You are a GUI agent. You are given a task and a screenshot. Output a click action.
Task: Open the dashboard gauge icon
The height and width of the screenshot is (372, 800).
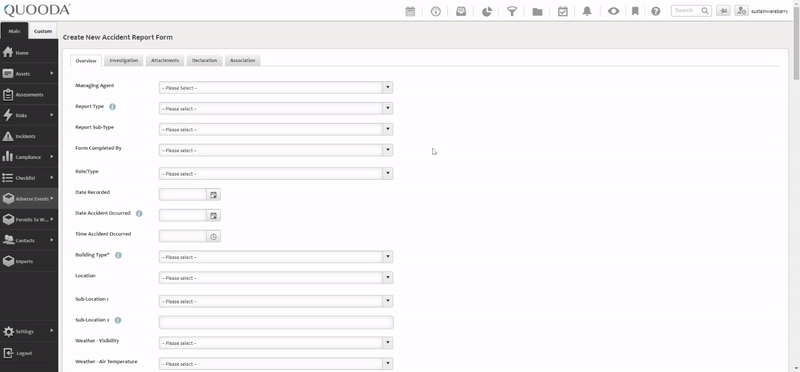[x=436, y=11]
